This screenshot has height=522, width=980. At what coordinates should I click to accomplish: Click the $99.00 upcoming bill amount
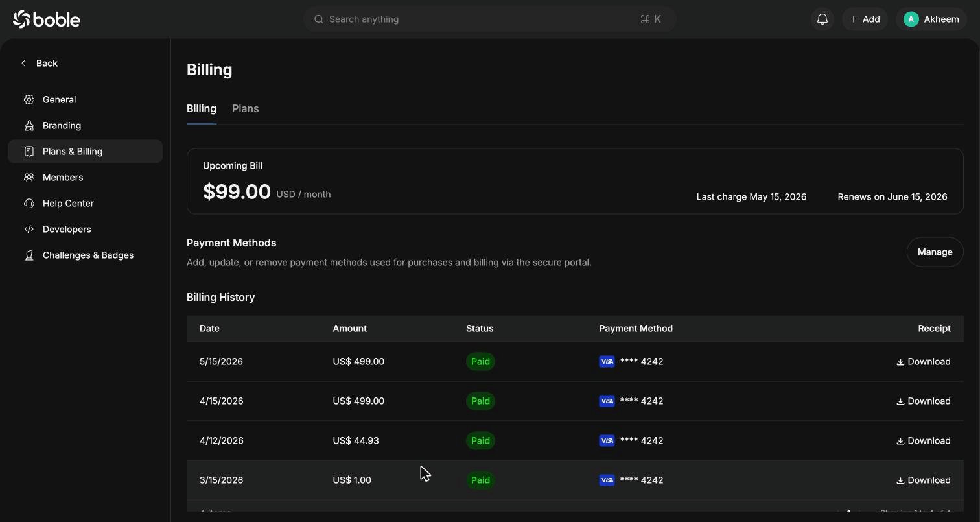[237, 192]
